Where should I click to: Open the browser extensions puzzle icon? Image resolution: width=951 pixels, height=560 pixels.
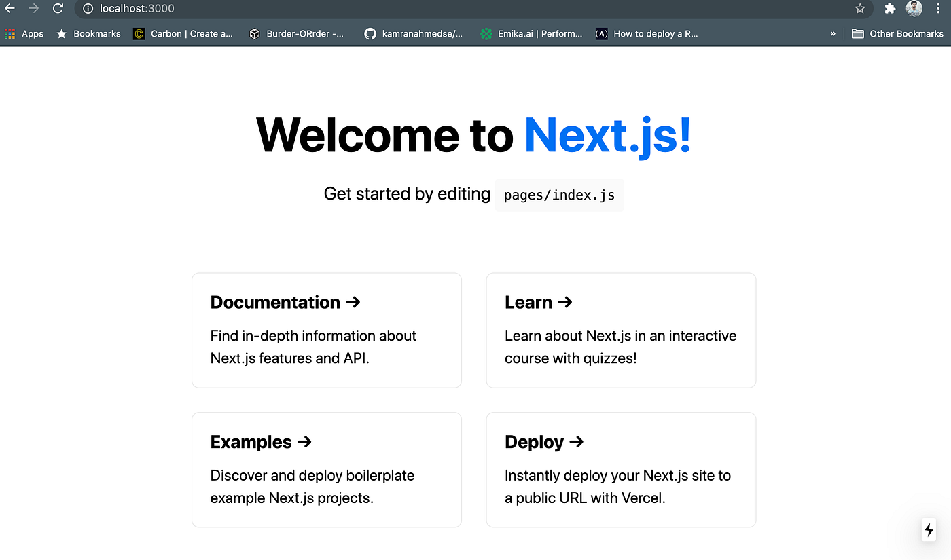(890, 9)
